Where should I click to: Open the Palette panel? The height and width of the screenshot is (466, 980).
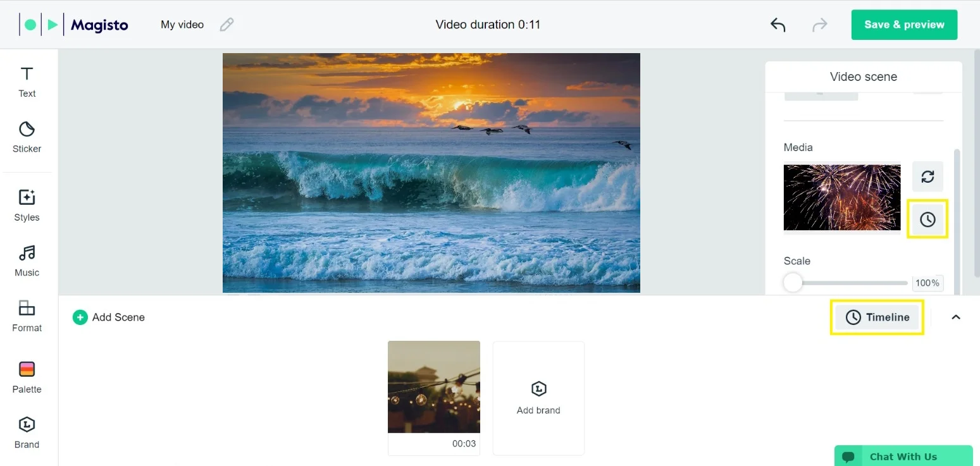click(27, 377)
